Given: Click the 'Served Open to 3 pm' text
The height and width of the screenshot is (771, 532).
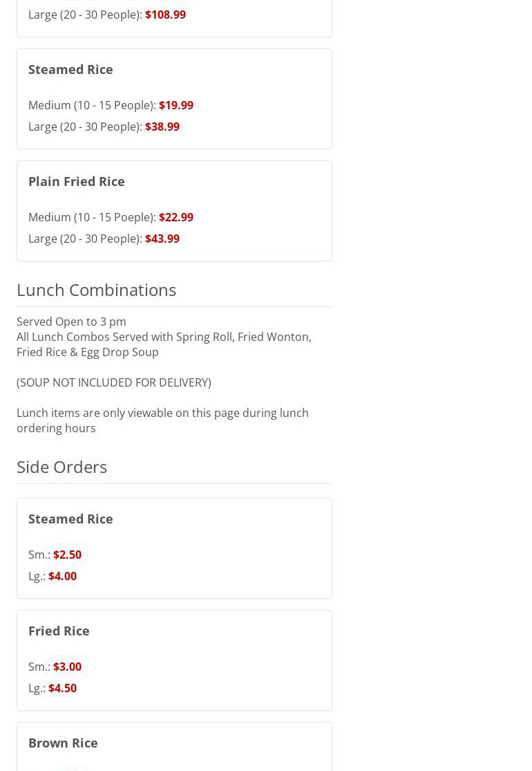Looking at the screenshot, I should 71,322.
